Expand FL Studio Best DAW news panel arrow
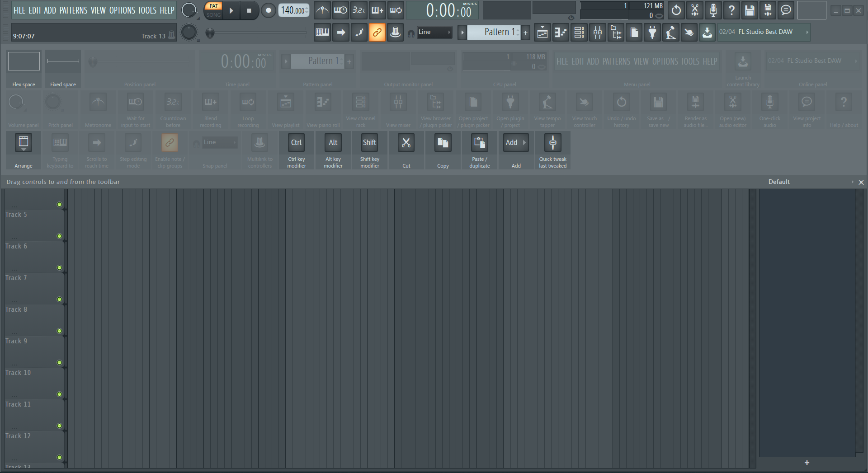The height and width of the screenshot is (473, 868). tap(807, 33)
